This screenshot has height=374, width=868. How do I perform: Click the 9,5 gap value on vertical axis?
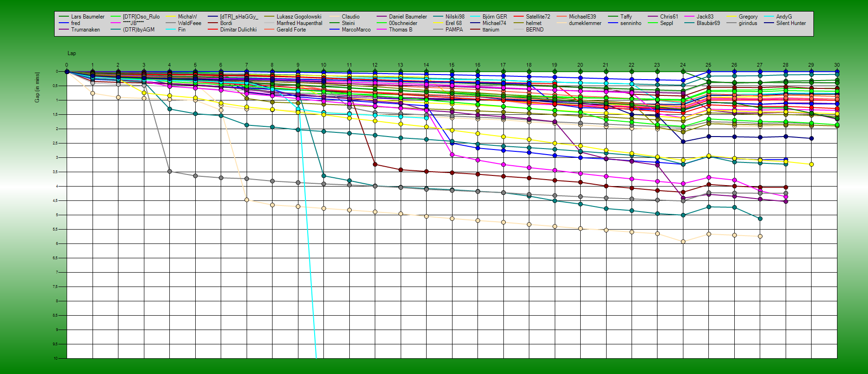[56, 344]
